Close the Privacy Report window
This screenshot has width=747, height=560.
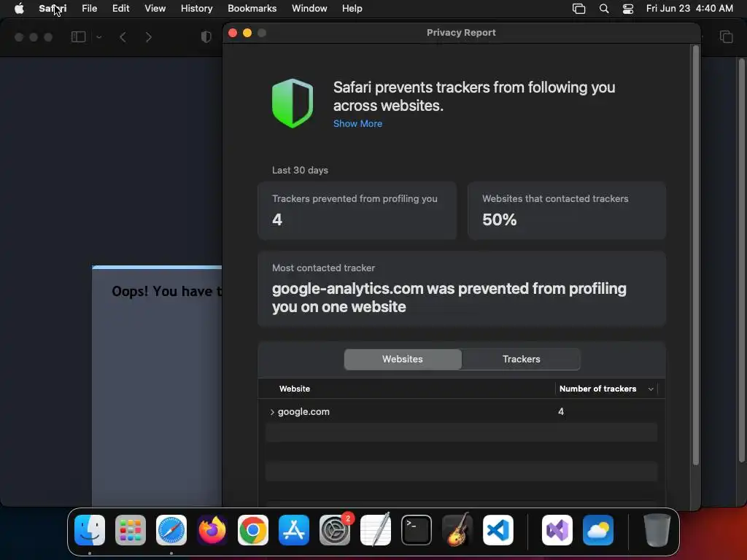233,32
